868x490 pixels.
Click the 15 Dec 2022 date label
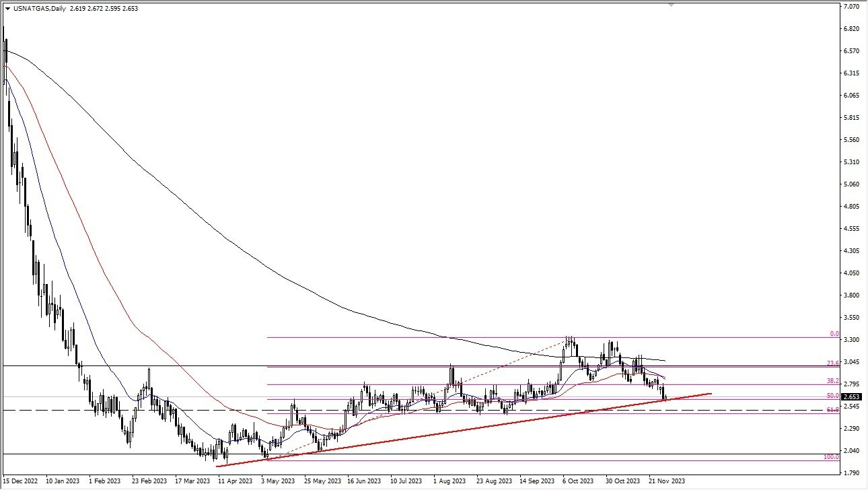click(20, 482)
